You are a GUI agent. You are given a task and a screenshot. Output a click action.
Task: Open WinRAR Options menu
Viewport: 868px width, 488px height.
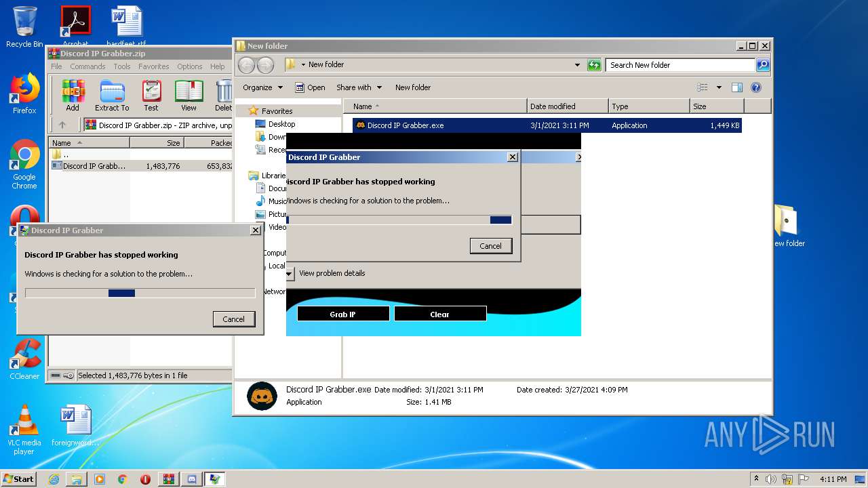tap(190, 66)
